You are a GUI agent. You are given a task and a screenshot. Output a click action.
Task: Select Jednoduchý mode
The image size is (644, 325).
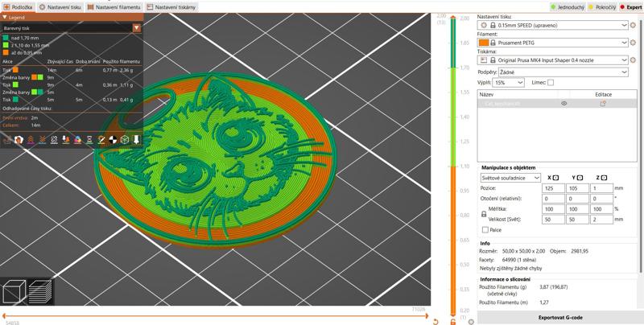568,7
